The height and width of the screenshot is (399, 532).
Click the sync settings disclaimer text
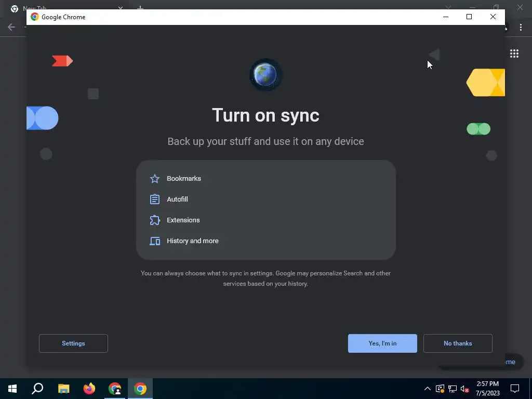[265, 278]
